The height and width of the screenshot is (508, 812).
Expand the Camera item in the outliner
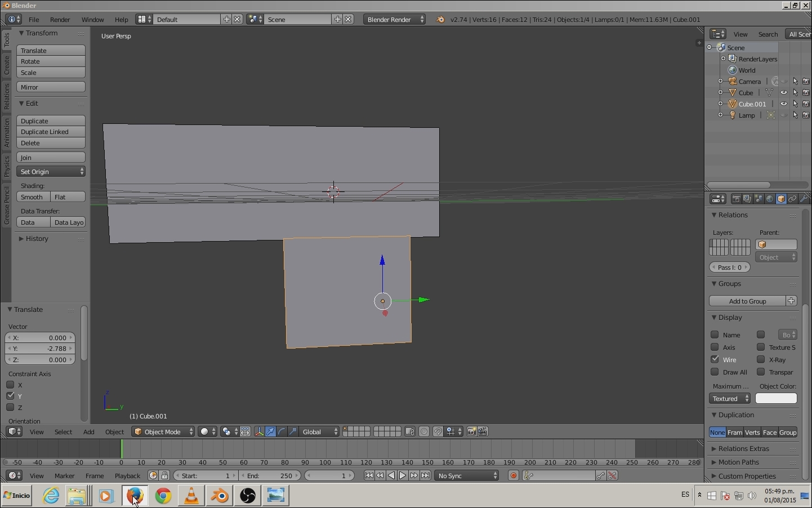pyautogui.click(x=721, y=82)
